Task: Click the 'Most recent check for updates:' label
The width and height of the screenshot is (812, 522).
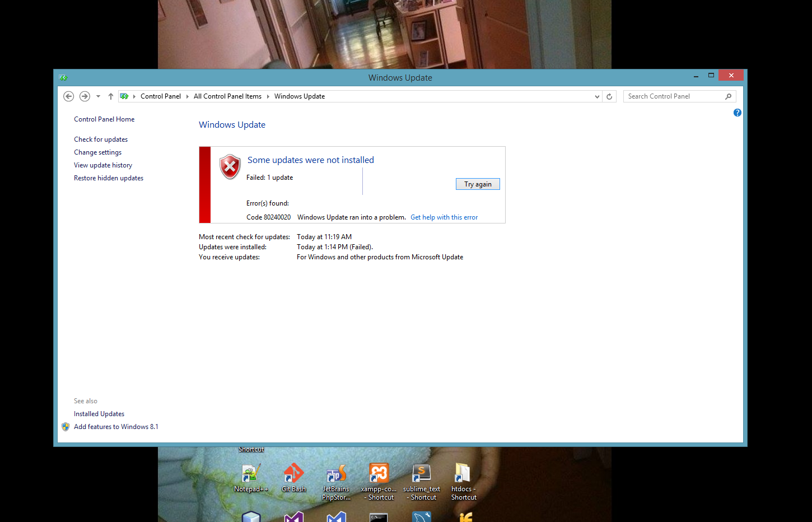Action: 244,237
